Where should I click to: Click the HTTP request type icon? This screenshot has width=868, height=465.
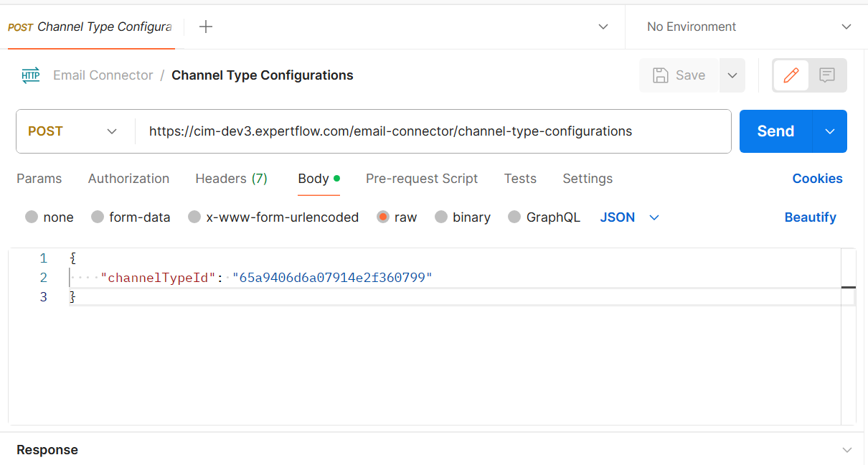[31, 75]
